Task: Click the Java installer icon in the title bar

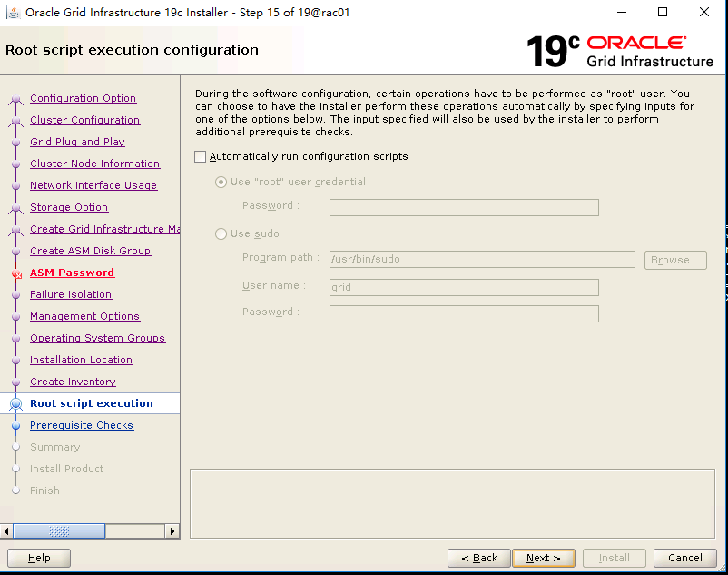Action: point(14,12)
